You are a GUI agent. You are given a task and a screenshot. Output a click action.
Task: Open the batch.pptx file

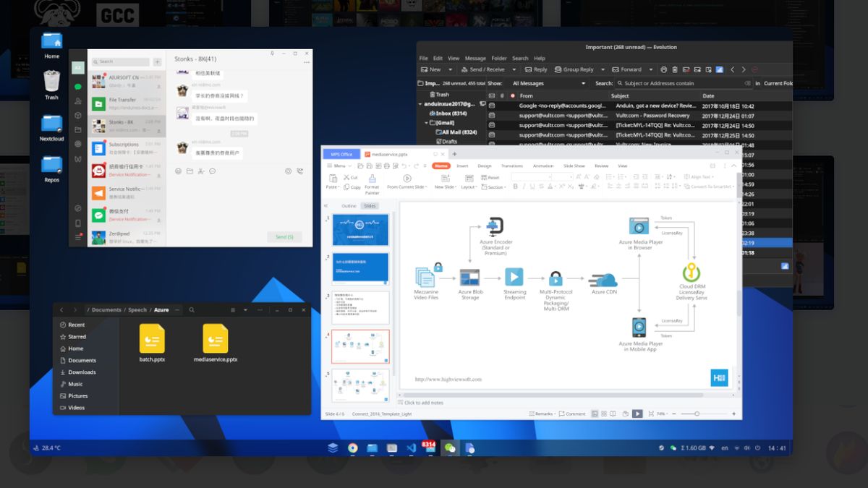click(x=152, y=339)
